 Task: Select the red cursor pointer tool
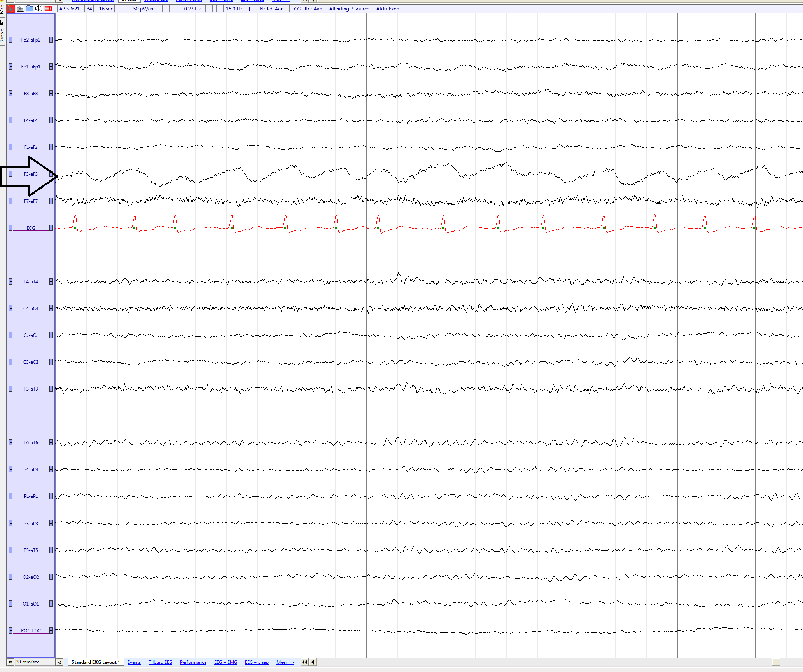[10, 9]
